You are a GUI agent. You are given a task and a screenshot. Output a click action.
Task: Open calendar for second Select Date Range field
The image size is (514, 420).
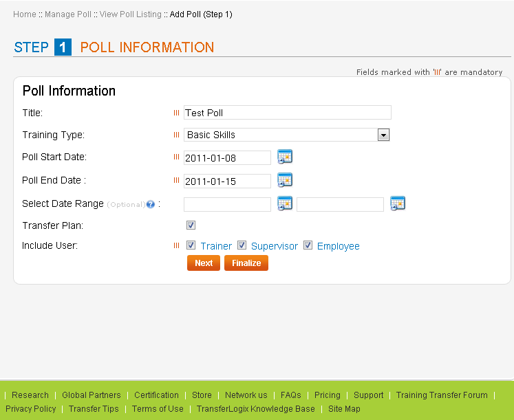point(398,203)
